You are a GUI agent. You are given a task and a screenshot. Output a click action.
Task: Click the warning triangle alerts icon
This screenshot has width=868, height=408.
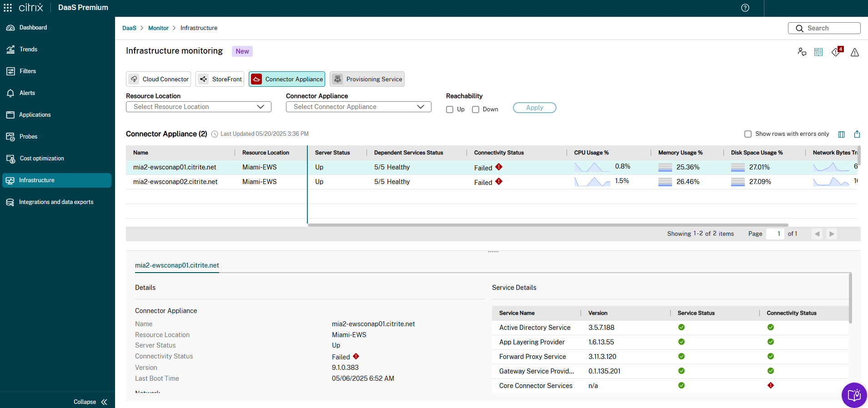tap(854, 53)
